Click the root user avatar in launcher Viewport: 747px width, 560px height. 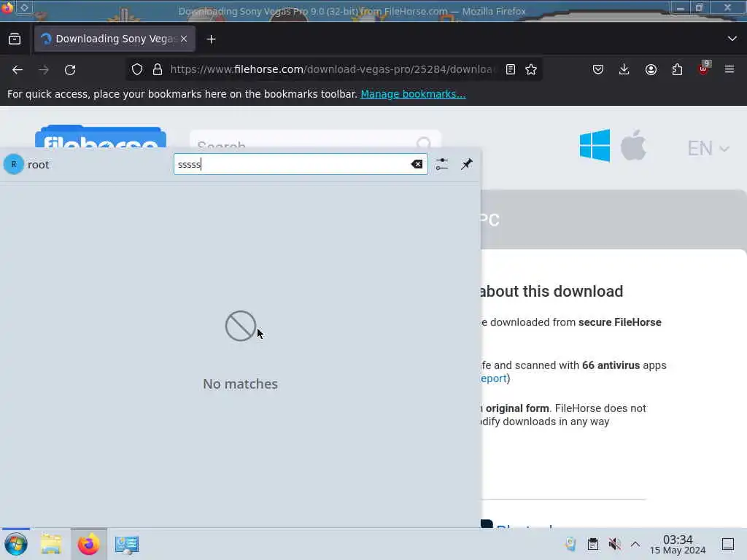14,164
